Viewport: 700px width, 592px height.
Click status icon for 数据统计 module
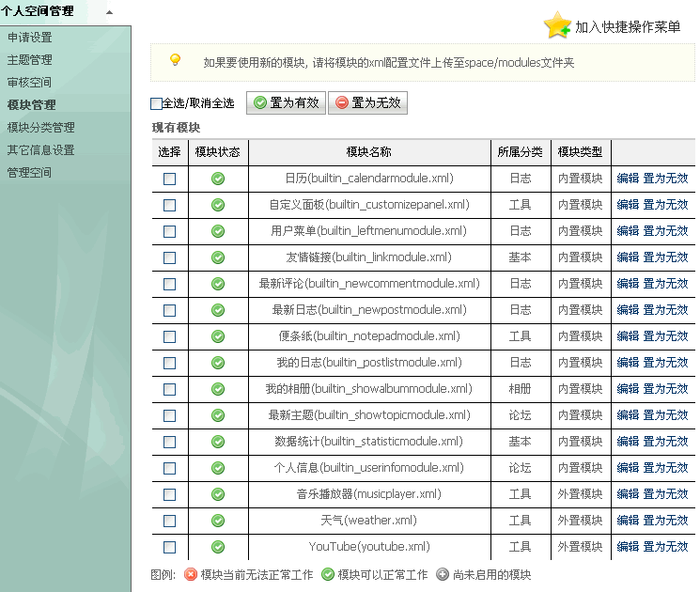click(218, 442)
